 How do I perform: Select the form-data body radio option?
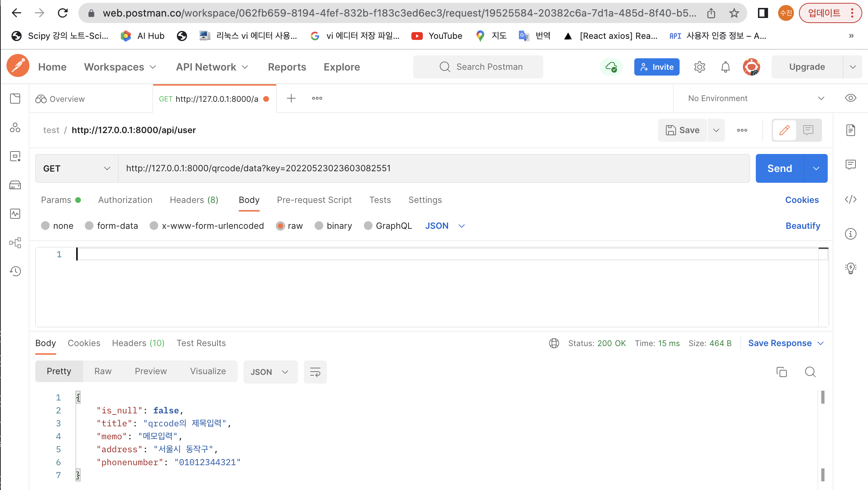click(x=89, y=226)
